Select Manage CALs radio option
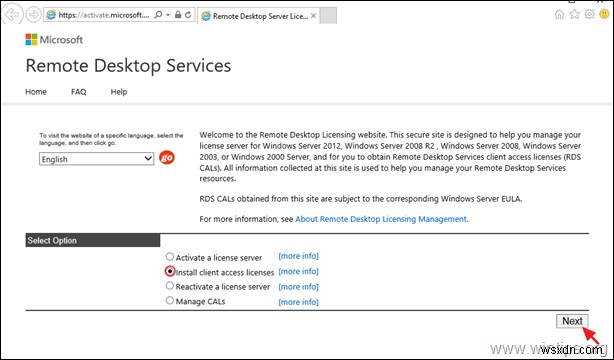This screenshot has height=360, width=614. pyautogui.click(x=170, y=300)
